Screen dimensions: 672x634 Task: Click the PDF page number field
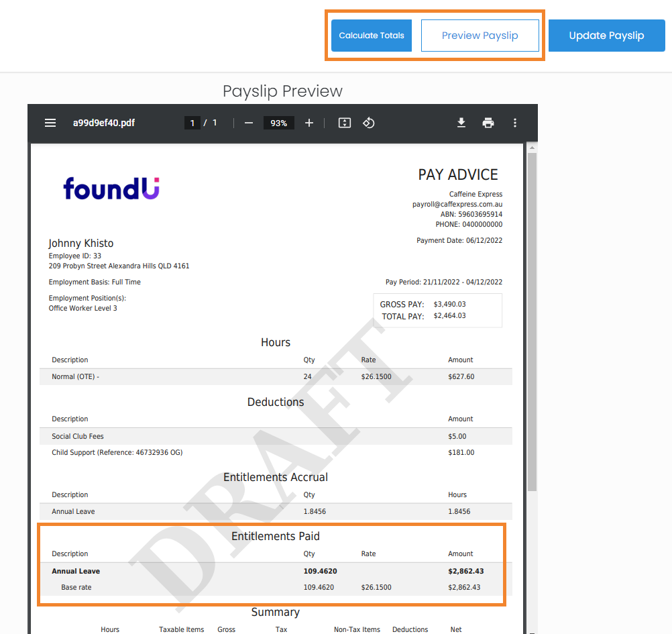pyautogui.click(x=192, y=123)
